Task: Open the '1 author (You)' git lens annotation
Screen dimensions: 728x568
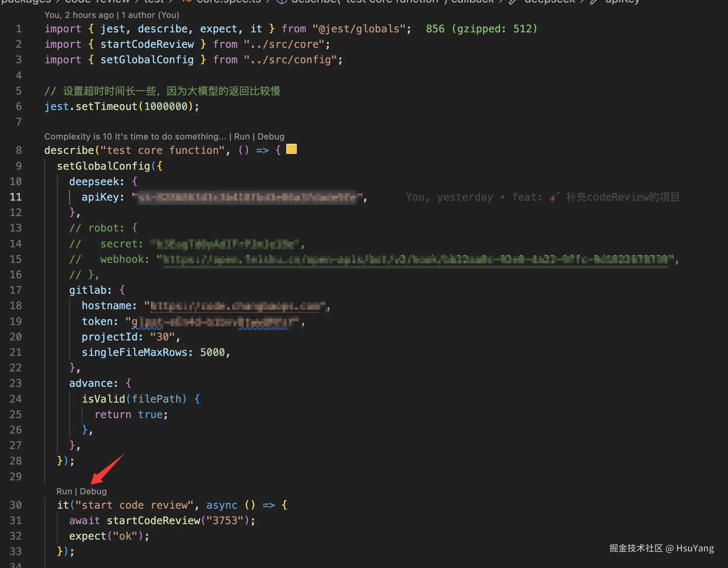Action: pos(150,15)
